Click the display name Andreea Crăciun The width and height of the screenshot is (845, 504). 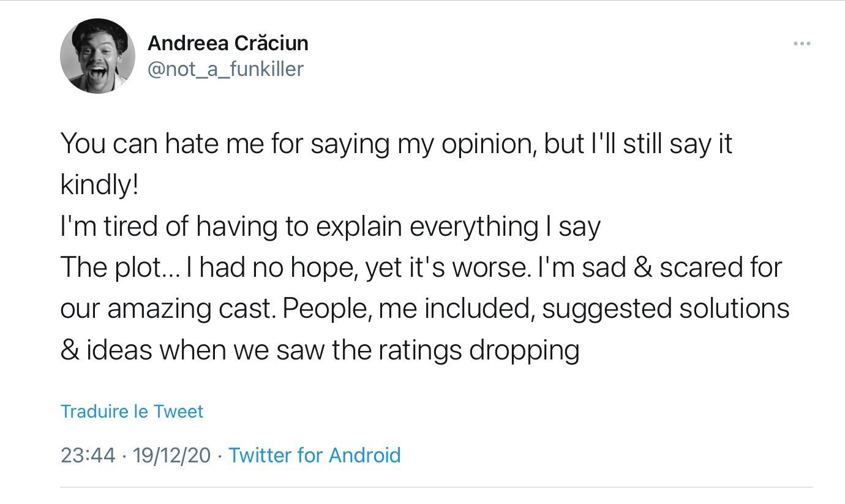point(228,43)
